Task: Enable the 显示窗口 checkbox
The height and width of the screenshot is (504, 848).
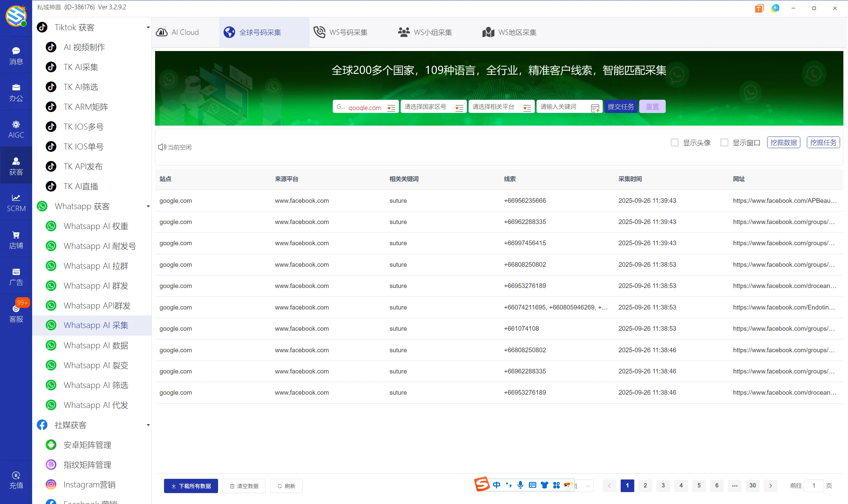Action: click(x=725, y=142)
